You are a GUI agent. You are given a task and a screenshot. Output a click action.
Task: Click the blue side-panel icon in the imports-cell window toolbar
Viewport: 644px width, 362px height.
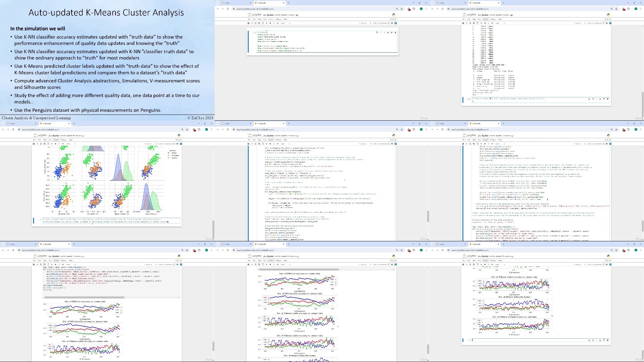pyautogui.click(x=396, y=23)
